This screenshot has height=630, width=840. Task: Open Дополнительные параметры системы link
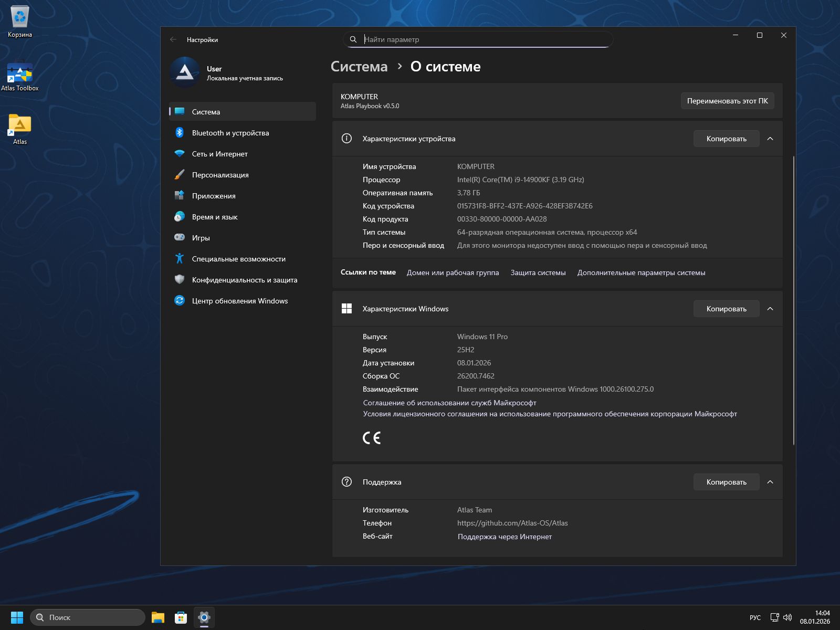coord(641,272)
